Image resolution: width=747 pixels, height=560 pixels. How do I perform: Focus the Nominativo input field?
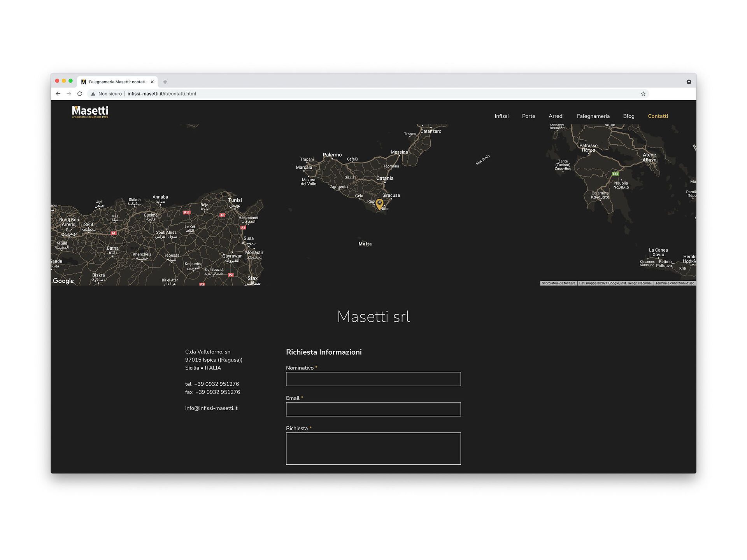pyautogui.click(x=373, y=379)
